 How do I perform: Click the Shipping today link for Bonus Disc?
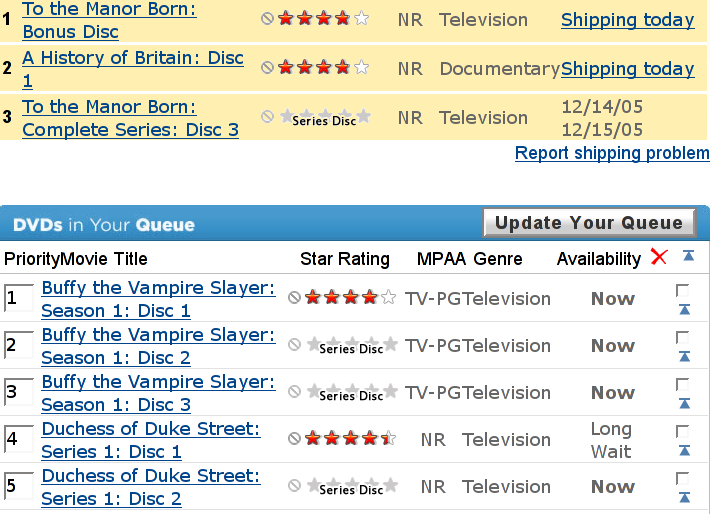tap(627, 20)
